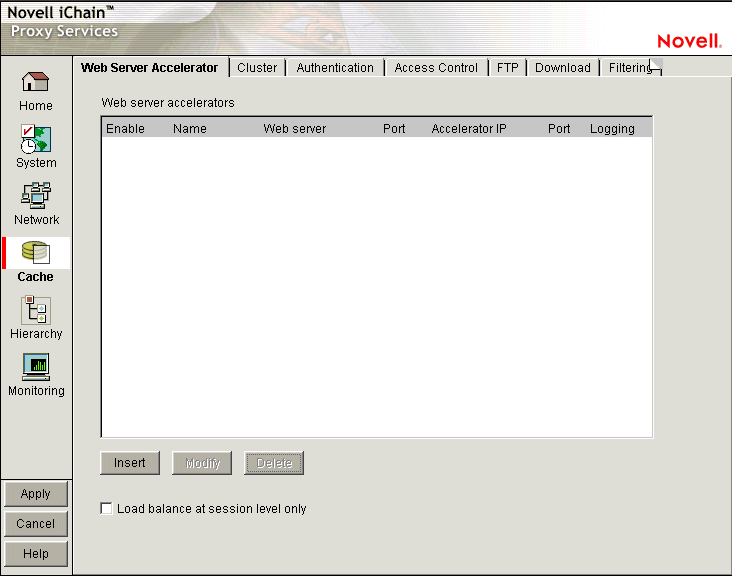Click the Name column header
The width and height of the screenshot is (732, 576).
click(190, 129)
